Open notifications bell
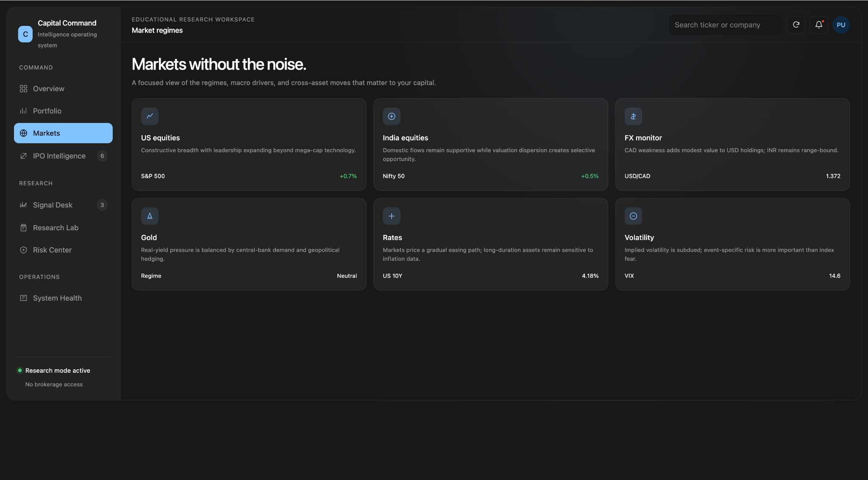The width and height of the screenshot is (868, 480). [x=819, y=25]
